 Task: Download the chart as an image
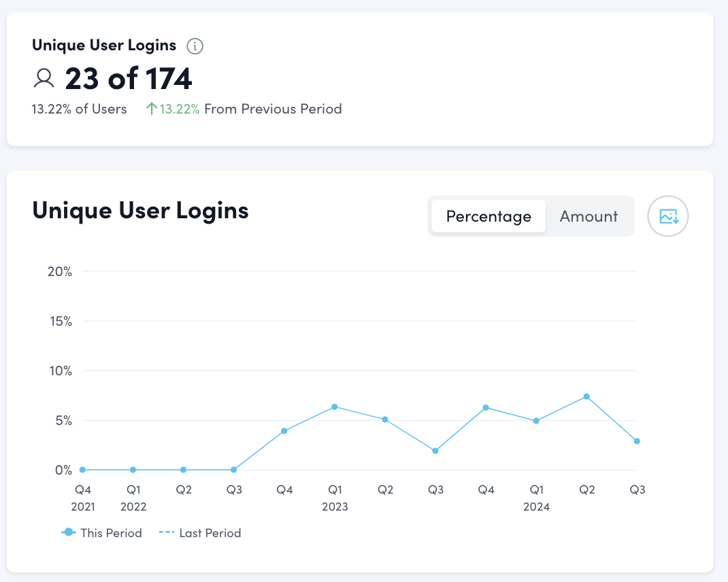point(668,216)
